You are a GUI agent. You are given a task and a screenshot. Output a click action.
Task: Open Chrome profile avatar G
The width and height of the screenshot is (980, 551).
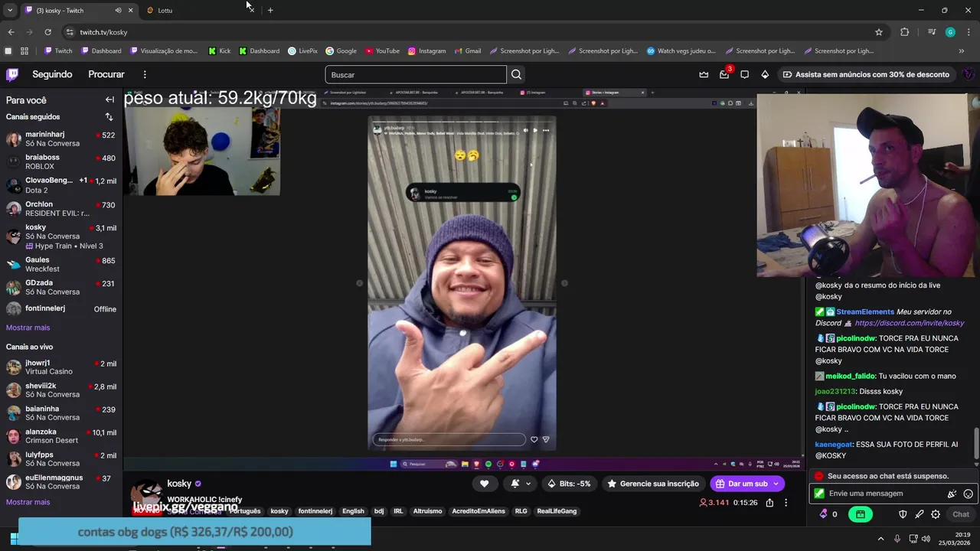click(x=950, y=32)
